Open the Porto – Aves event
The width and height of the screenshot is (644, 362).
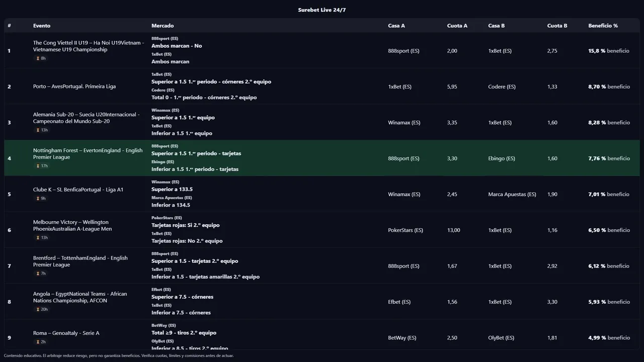(x=74, y=86)
